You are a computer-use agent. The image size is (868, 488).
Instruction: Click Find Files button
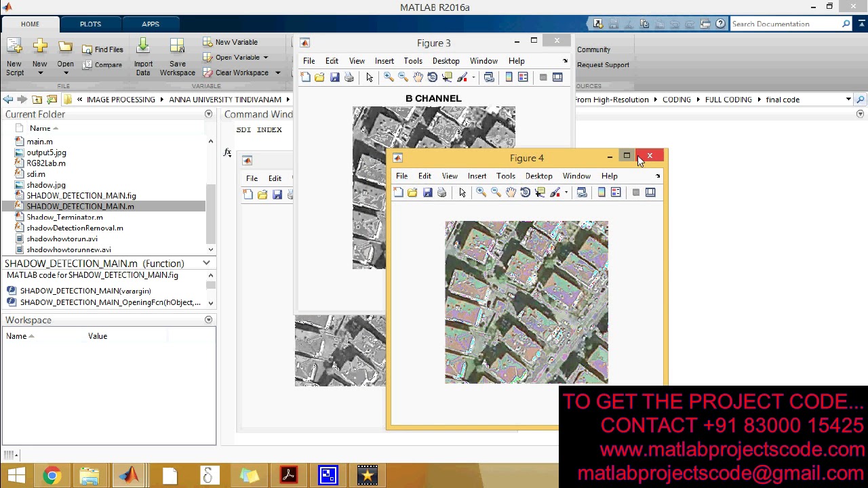click(102, 49)
